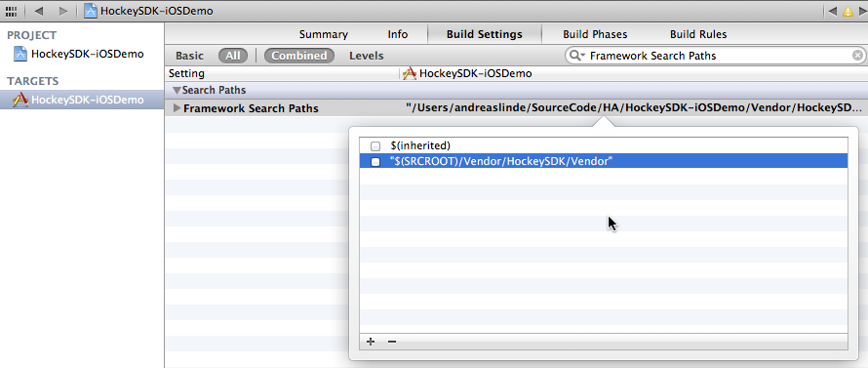
Task: Show the Basic settings filter
Action: 189,56
